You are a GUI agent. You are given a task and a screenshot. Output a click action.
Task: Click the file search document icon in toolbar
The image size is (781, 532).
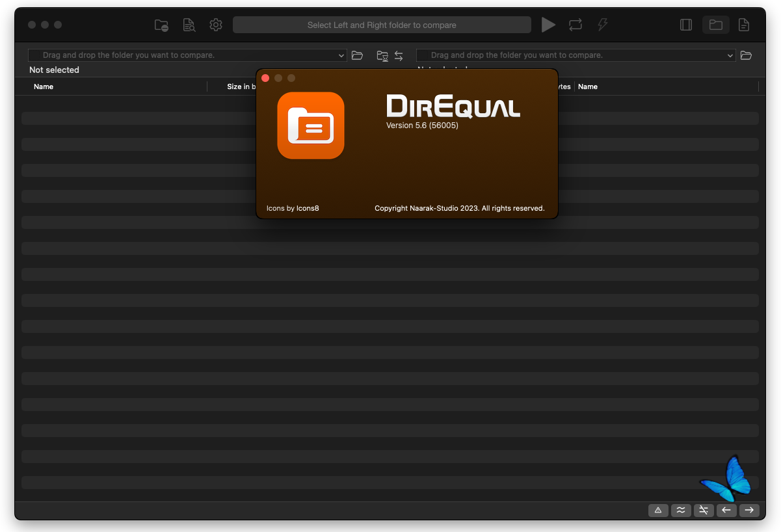point(189,25)
